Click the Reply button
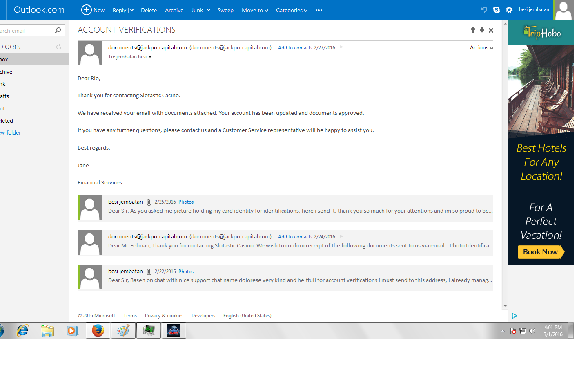This screenshot has width=588, height=368. click(119, 10)
